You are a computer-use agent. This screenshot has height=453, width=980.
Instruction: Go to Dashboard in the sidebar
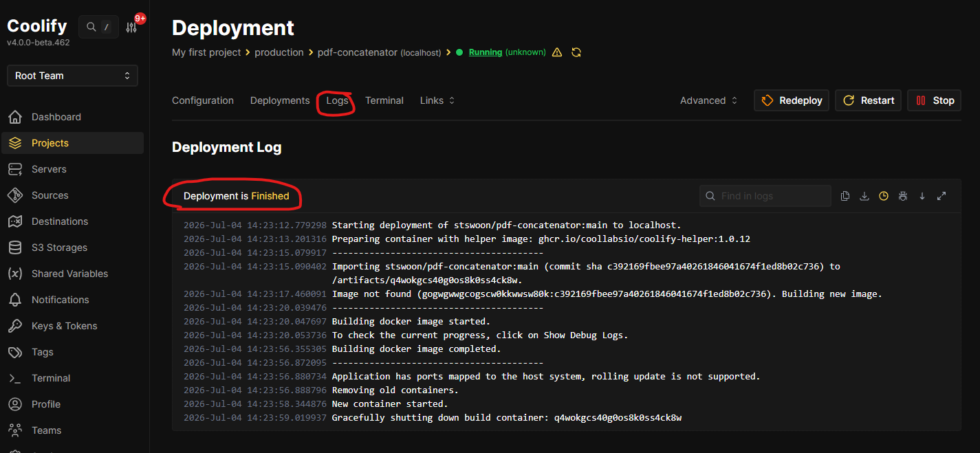72,117
